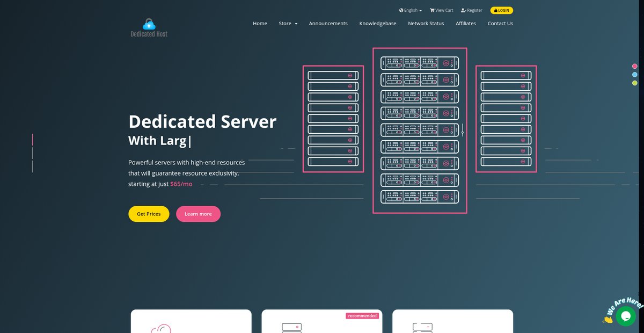Click the yellow Get Prices button
The height and width of the screenshot is (333, 644).
pyautogui.click(x=149, y=214)
